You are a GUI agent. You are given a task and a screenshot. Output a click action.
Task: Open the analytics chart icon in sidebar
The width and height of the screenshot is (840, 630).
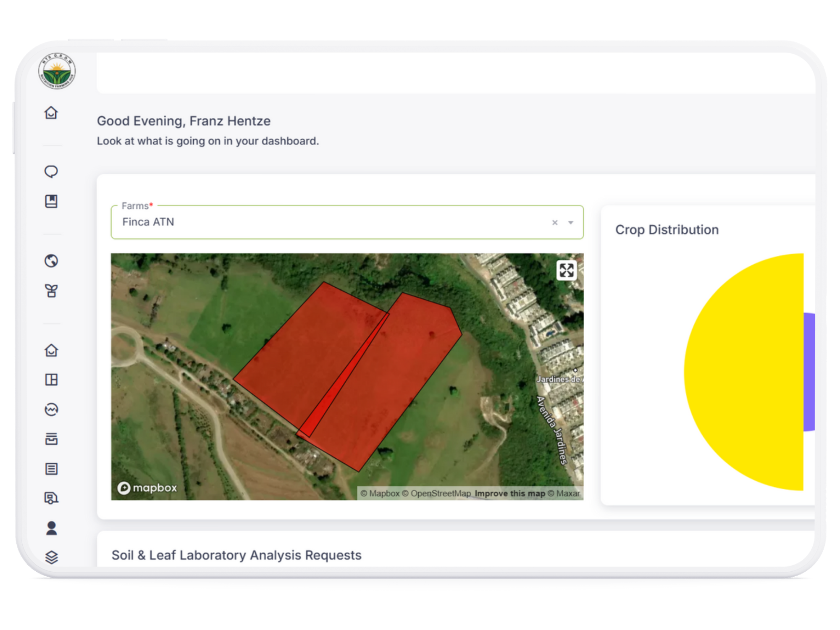click(51, 409)
